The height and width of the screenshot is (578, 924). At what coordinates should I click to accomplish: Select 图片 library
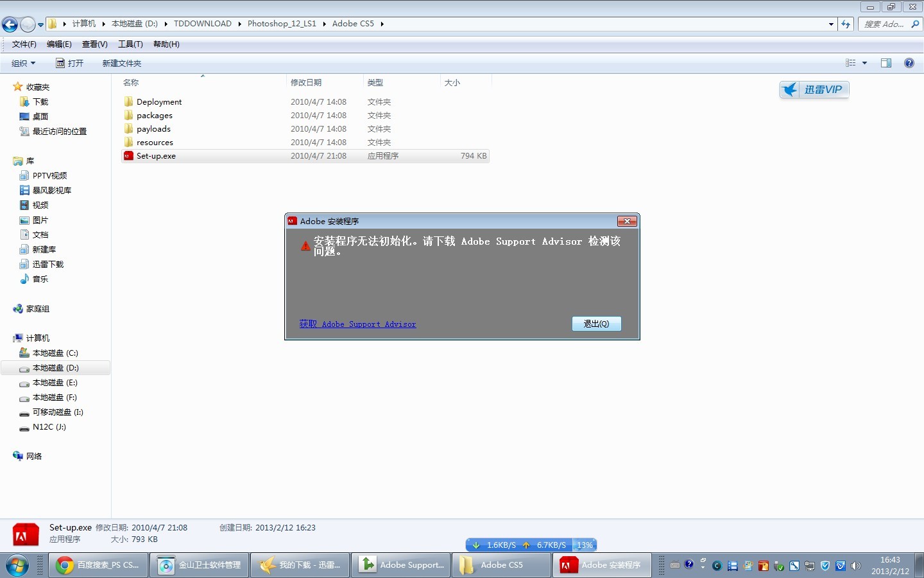[x=40, y=220]
